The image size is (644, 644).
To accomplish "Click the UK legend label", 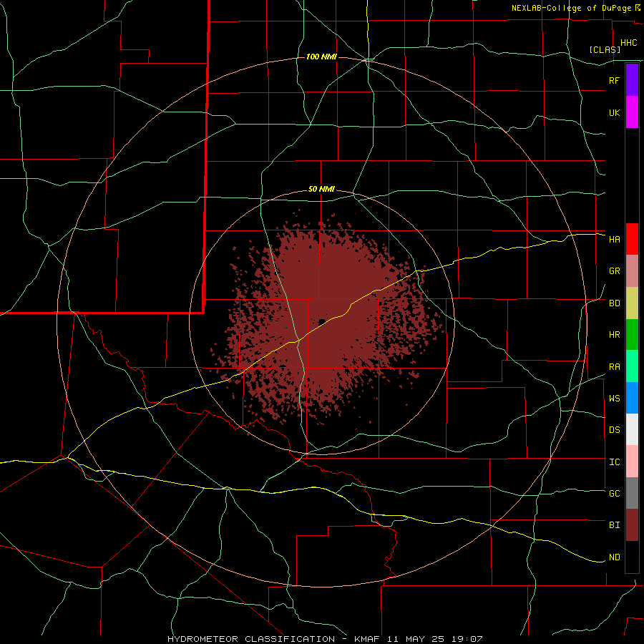I will tap(614, 113).
